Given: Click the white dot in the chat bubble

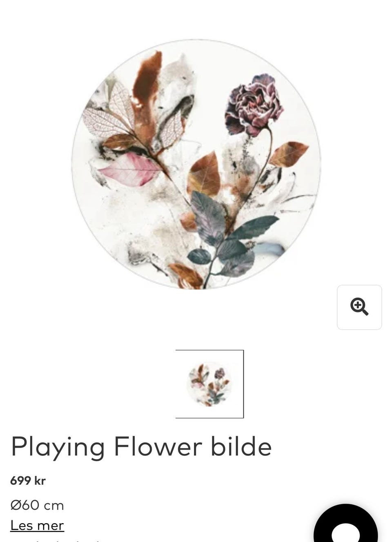Looking at the screenshot, I should point(345,533).
